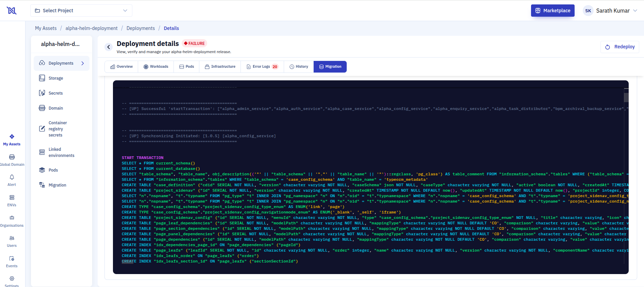Click the app logo icon at top left
The height and width of the screenshot is (287, 644).
click(x=12, y=11)
